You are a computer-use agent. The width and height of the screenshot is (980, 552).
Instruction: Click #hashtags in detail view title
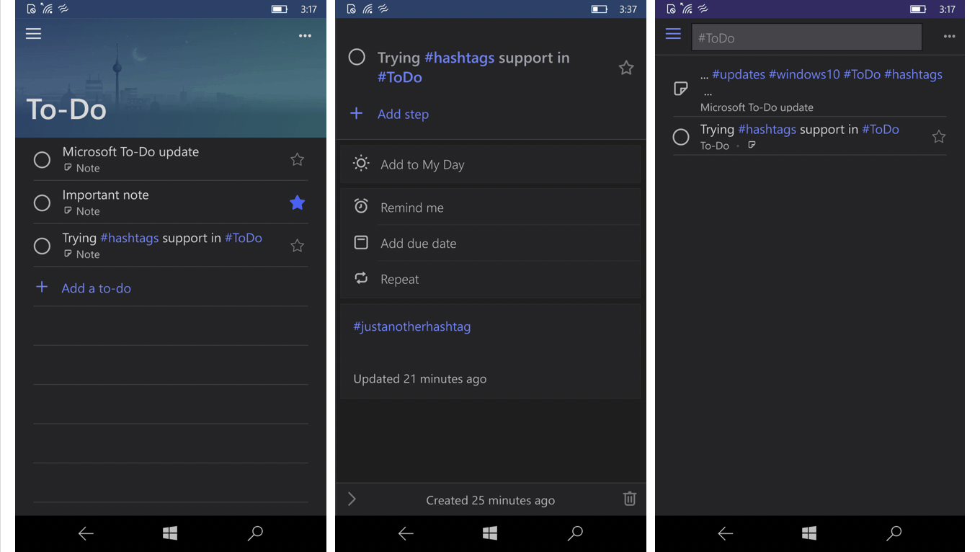[x=460, y=58]
